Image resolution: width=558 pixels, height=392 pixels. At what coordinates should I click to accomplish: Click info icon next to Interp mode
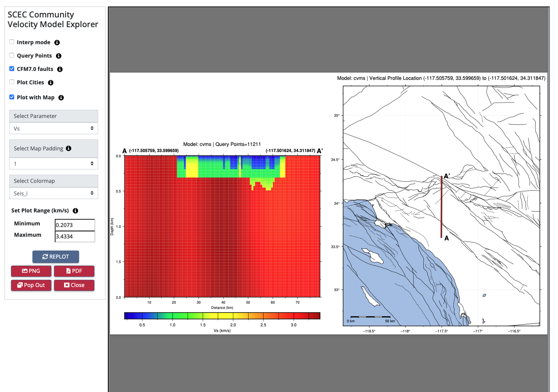click(x=57, y=43)
